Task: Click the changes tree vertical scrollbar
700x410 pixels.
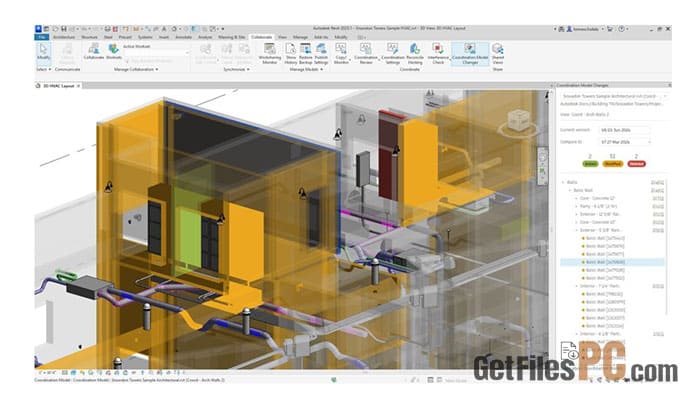Action: 666,246
